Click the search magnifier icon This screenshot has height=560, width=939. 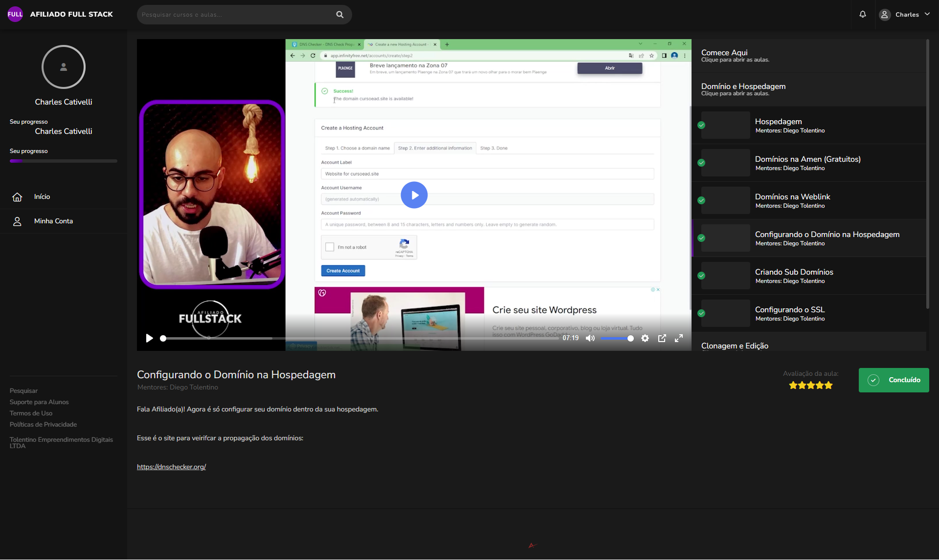339,15
